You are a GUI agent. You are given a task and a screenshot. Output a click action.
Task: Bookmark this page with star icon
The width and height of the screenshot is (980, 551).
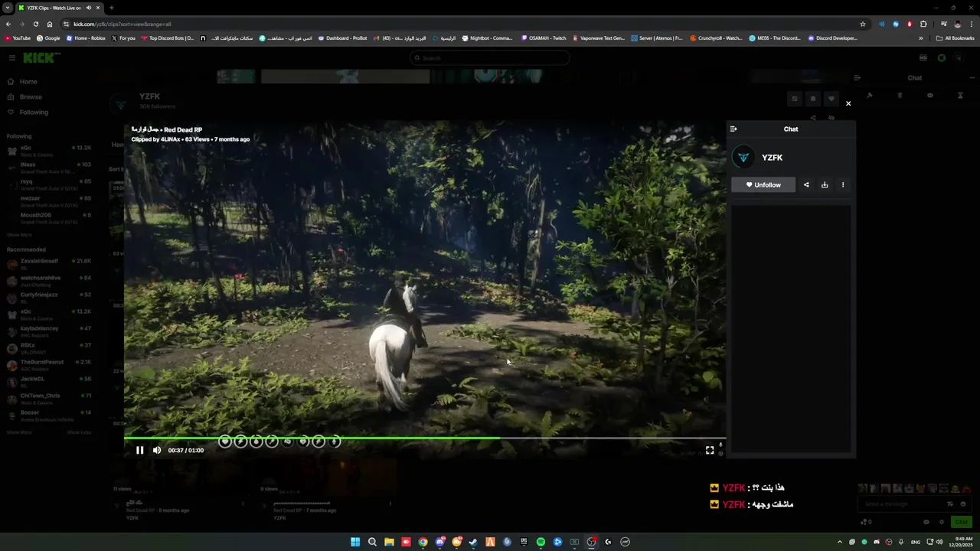tap(863, 24)
